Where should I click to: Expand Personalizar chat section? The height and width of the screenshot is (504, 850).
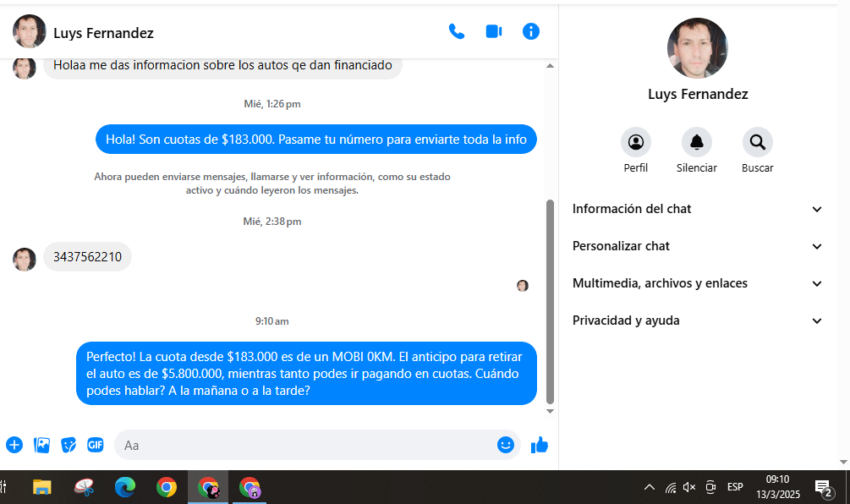click(x=698, y=246)
